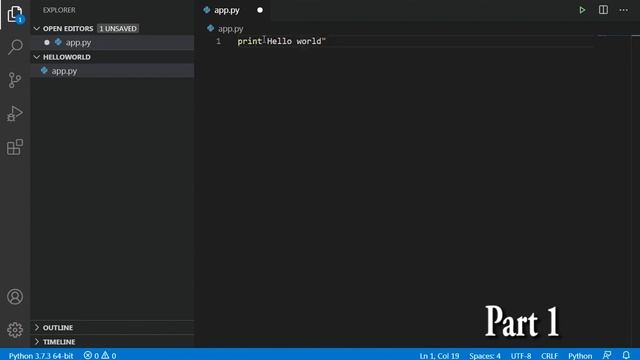Viewport: 640px width, 360px height.
Task: Select app.py under Open Editors
Action: 112,42
